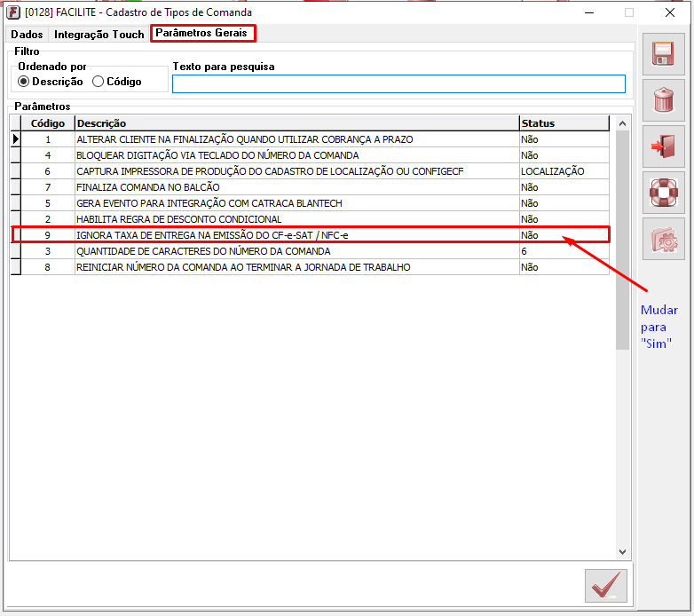Click the FACILITE app icon in title bar
The image size is (694, 616).
point(13,12)
